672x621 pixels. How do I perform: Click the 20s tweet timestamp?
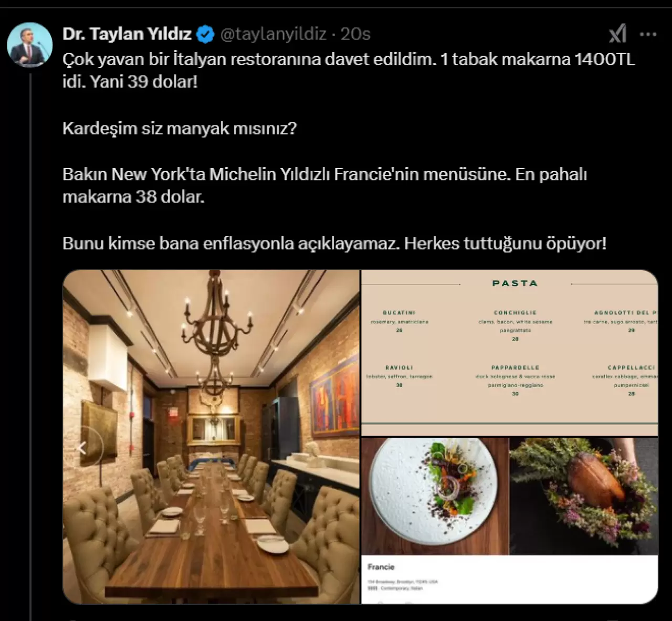click(x=355, y=34)
